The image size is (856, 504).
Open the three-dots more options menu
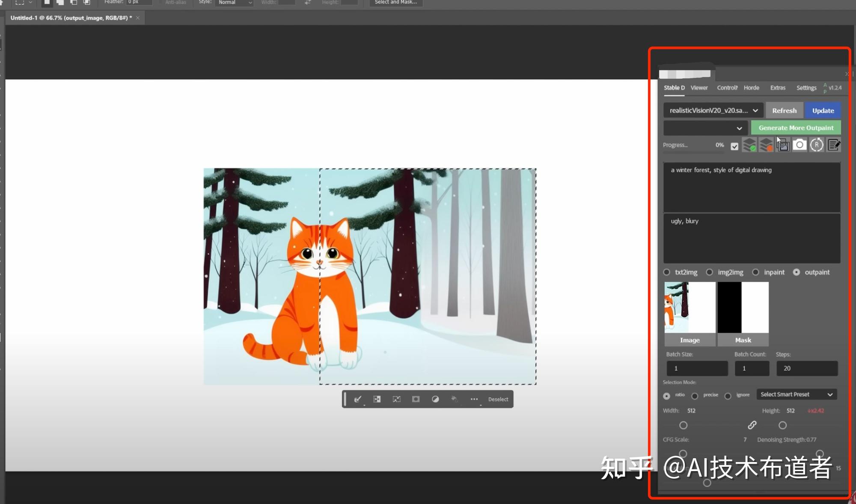point(474,399)
